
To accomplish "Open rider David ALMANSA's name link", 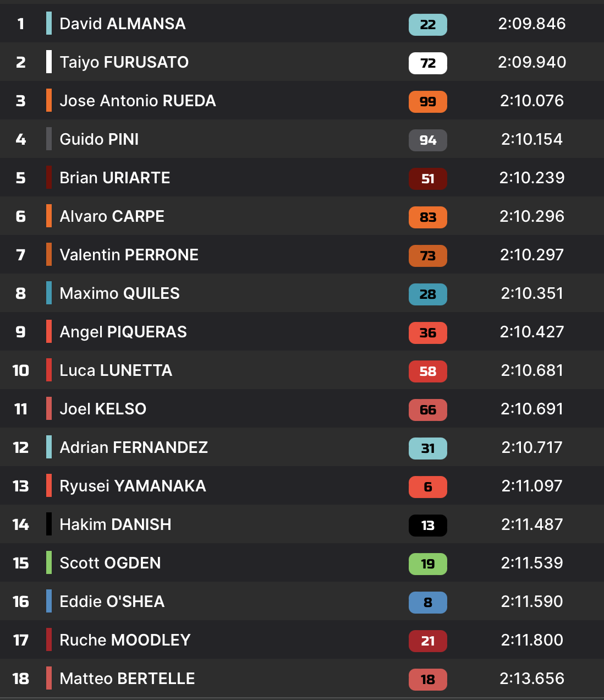I will pos(123,24).
